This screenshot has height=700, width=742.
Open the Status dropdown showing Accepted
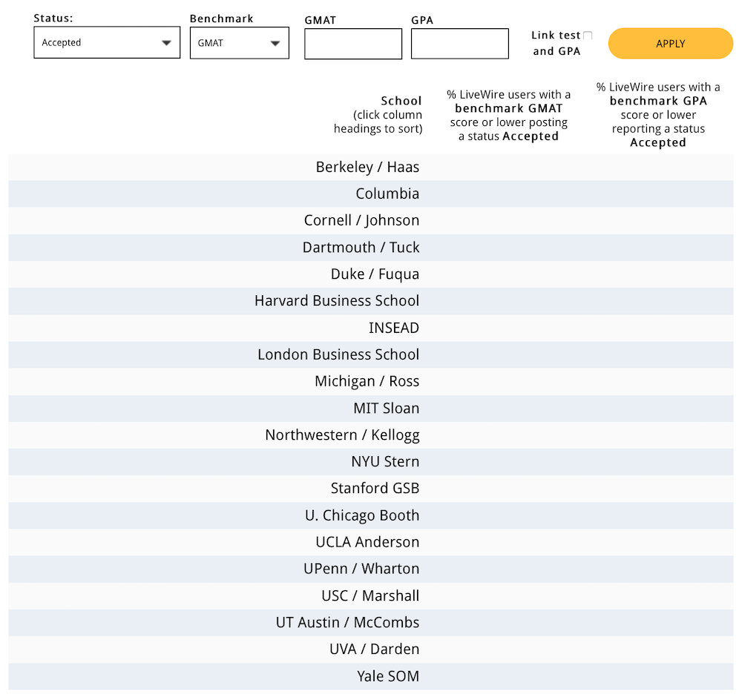[x=107, y=43]
